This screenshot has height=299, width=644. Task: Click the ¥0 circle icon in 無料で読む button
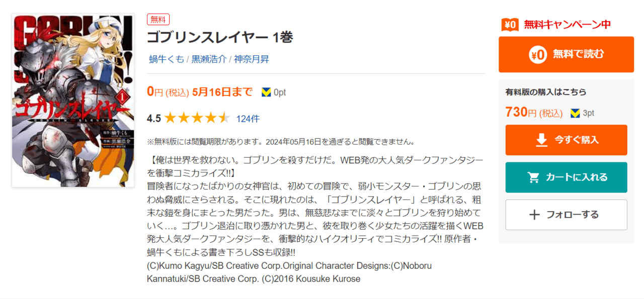click(538, 54)
